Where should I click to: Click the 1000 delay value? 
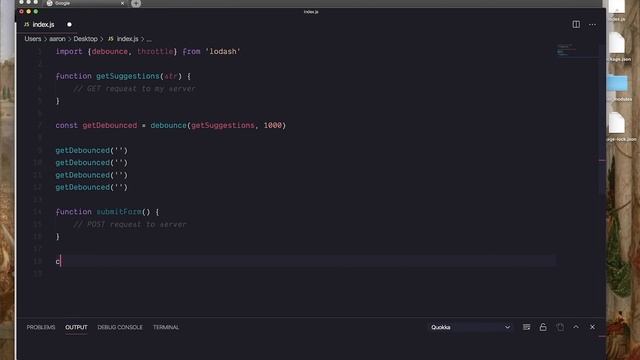pyautogui.click(x=273, y=125)
